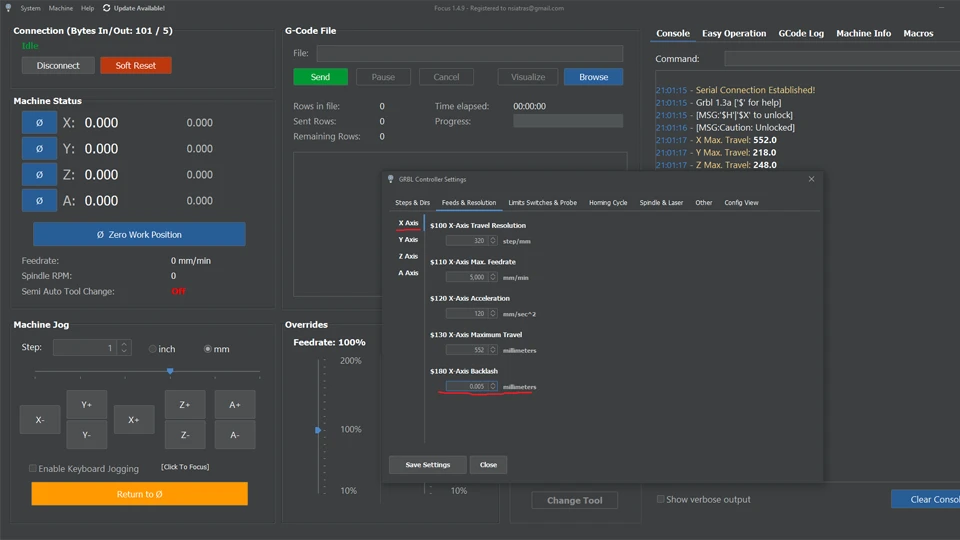Adjust the X-Axis Backlash spinner arrows

492,386
